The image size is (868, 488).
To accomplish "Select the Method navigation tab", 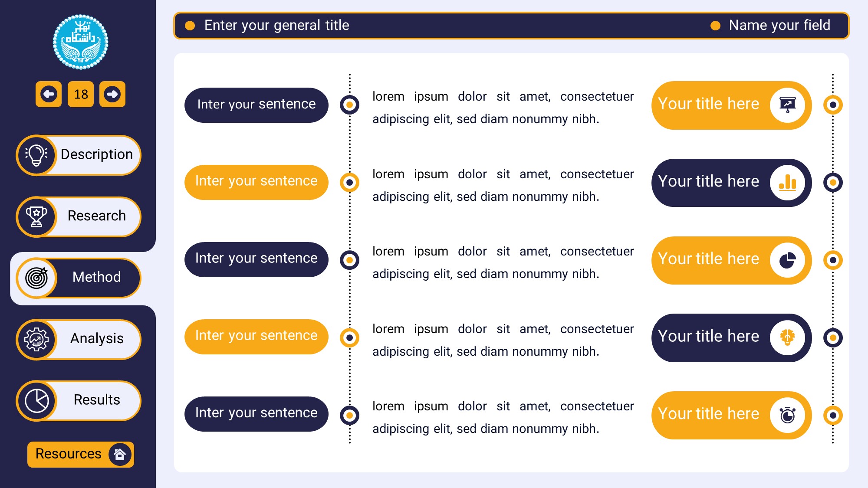I will (x=96, y=278).
